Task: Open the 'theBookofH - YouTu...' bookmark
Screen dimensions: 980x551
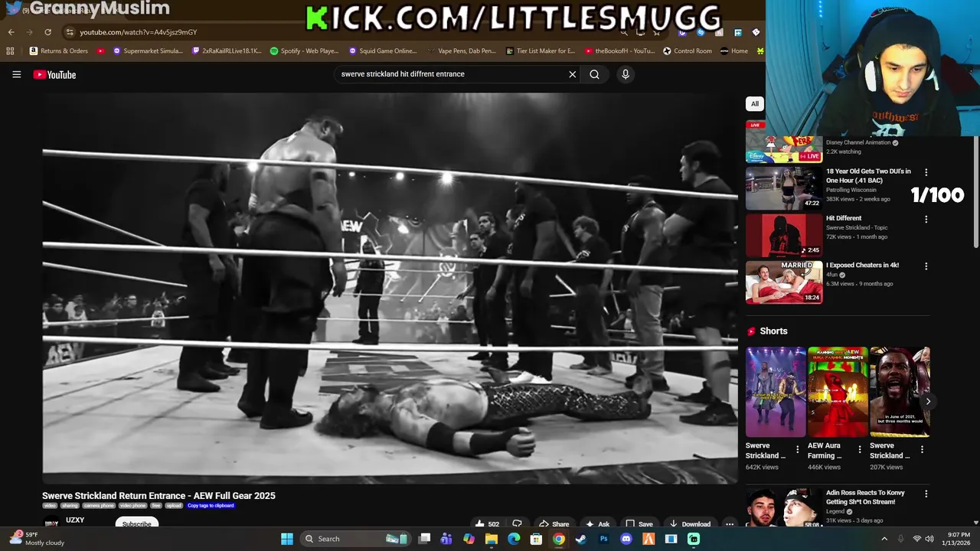Action: 619,51
